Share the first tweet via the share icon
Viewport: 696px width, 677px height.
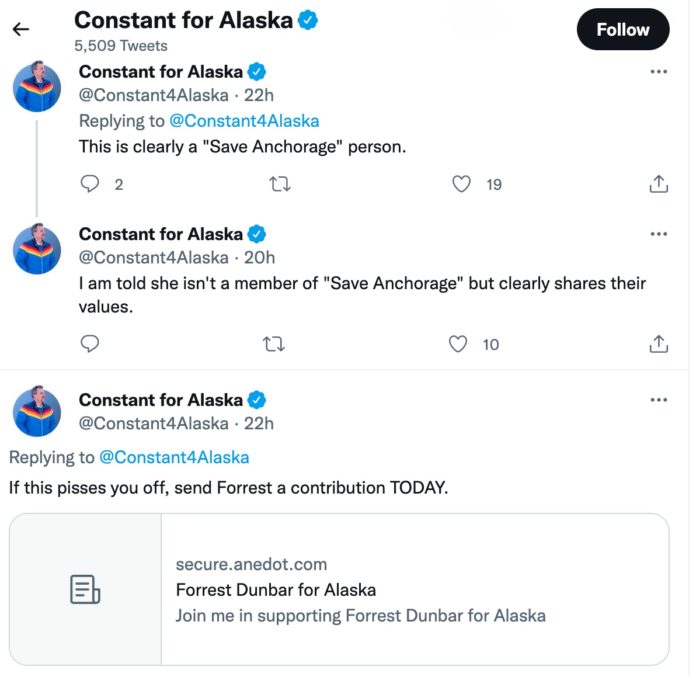[658, 184]
